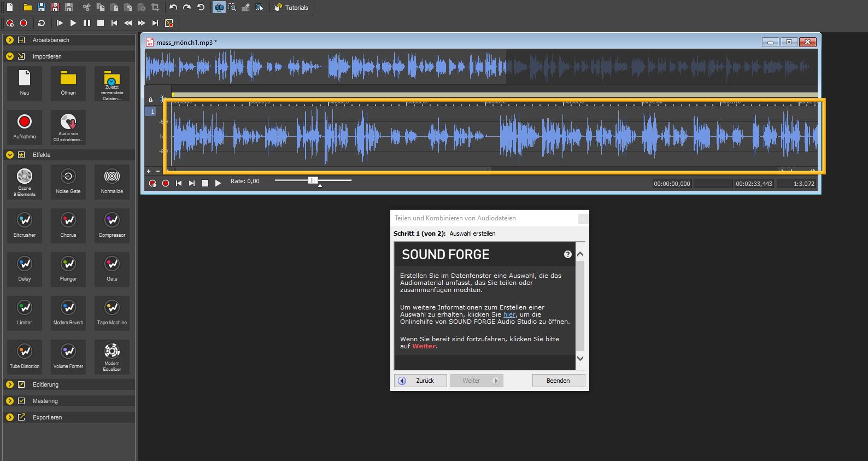Click the 'hier' online help link
Image resolution: width=868 pixels, height=461 pixels.
[509, 314]
